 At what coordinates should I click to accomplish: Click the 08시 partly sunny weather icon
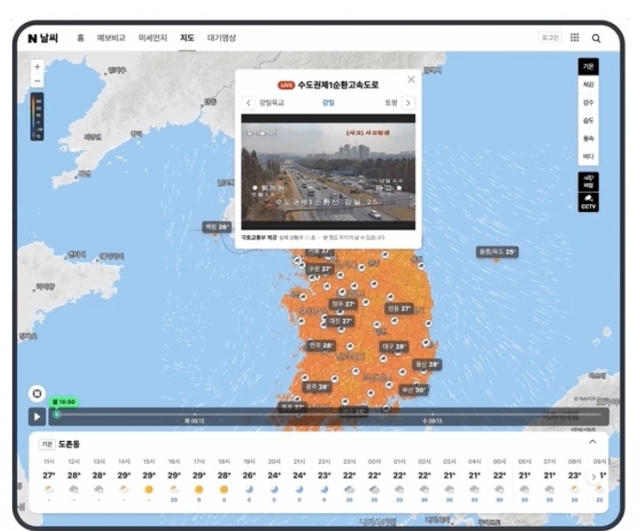(x=575, y=489)
